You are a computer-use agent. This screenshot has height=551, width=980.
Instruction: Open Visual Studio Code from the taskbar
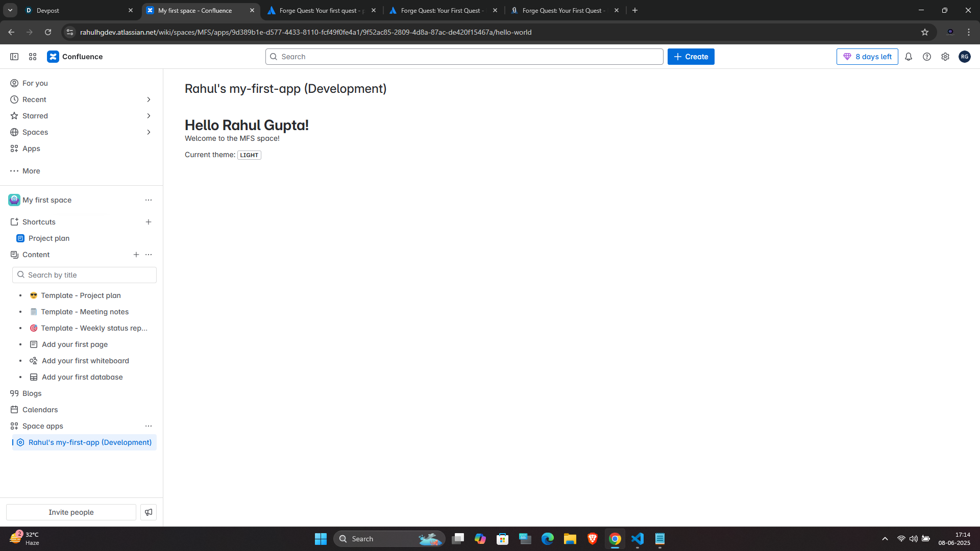[638, 539]
